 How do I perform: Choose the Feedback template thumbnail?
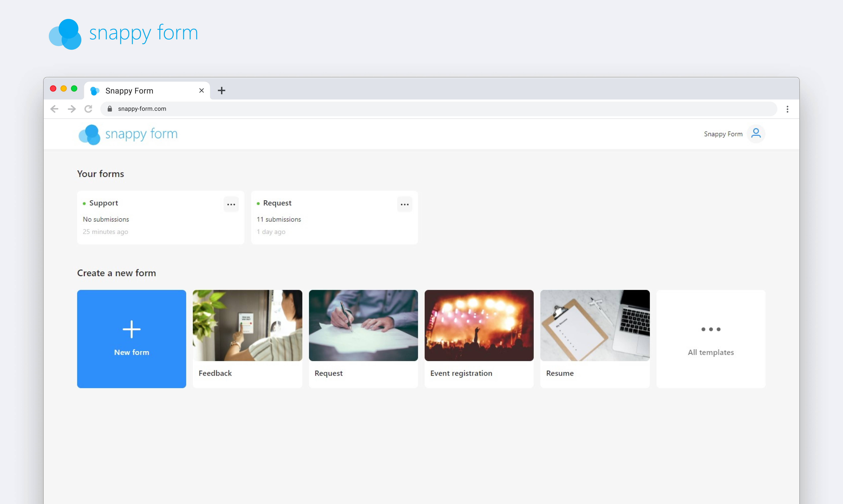tap(247, 325)
